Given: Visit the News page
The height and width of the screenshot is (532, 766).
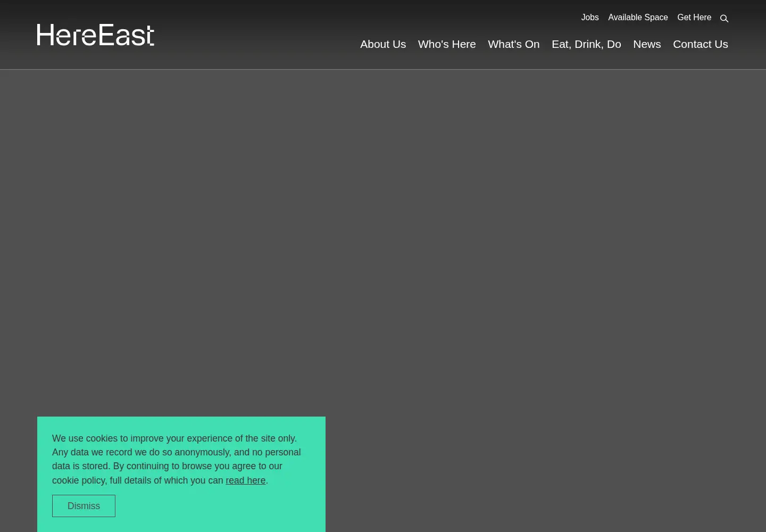Looking at the screenshot, I should click(647, 44).
